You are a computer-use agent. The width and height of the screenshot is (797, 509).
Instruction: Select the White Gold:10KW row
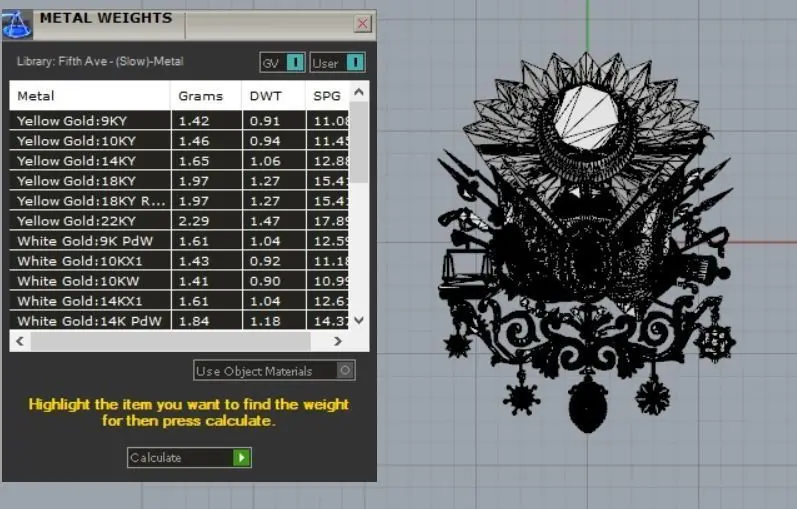[179, 281]
